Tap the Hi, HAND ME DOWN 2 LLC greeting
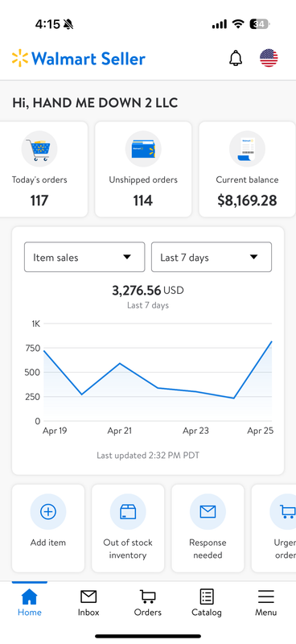This screenshot has height=644, width=296. coord(95,103)
